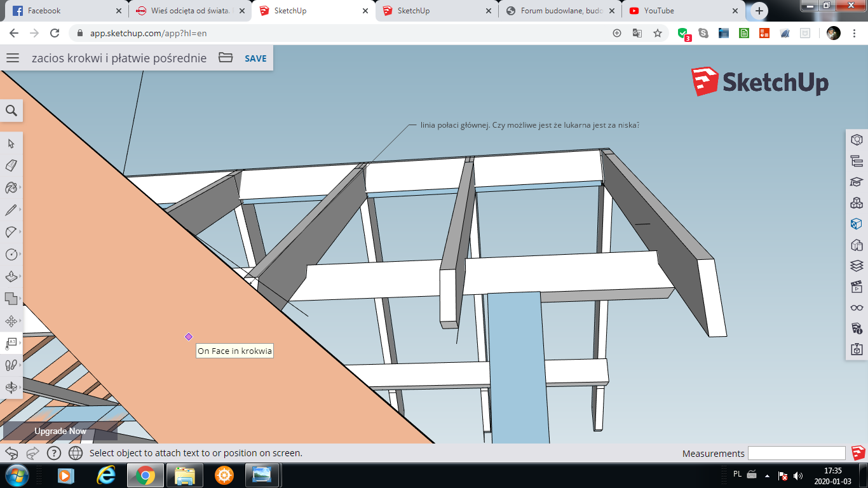Select the Eraser tool in left toolbar
Viewport: 868px width, 488px height.
[x=11, y=165]
